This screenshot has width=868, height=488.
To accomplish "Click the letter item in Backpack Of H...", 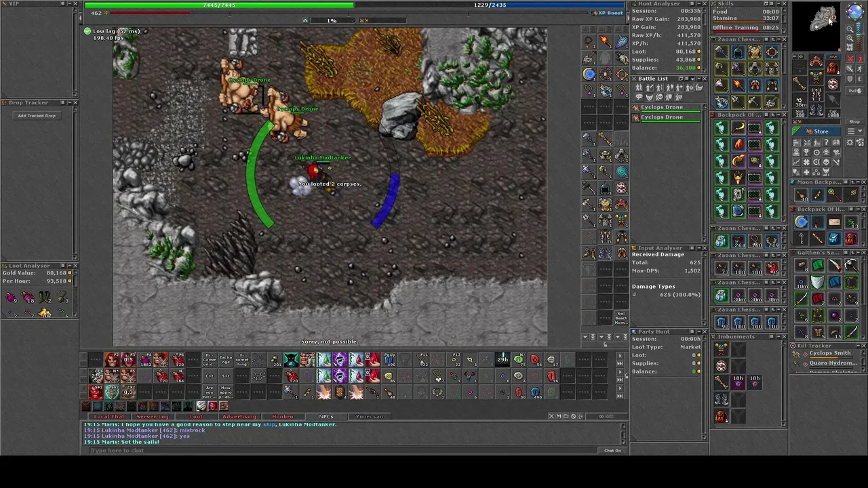I will coord(835,222).
